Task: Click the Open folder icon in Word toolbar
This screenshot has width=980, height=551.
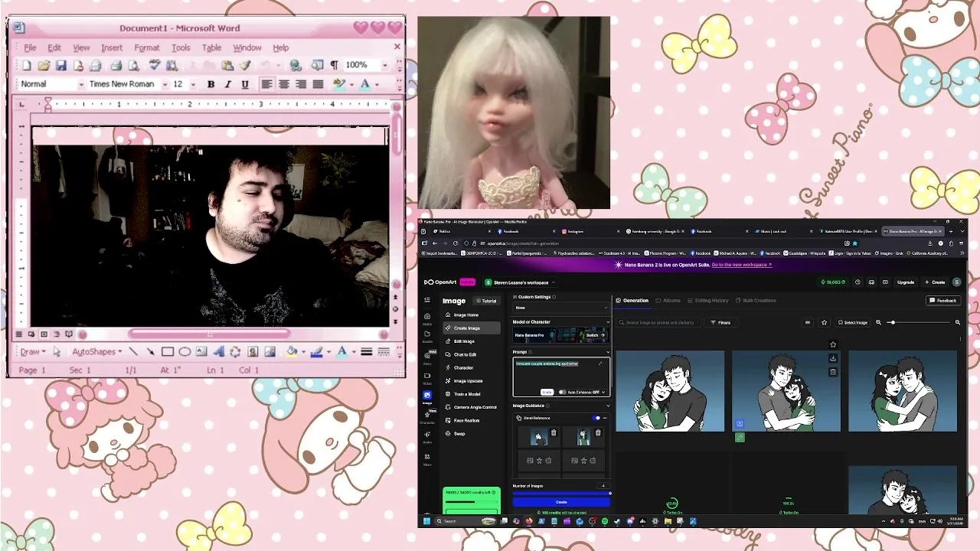Action: 44,66
